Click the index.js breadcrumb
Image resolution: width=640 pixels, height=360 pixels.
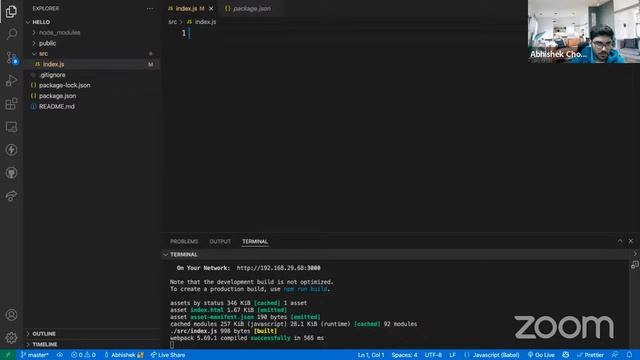202,22
